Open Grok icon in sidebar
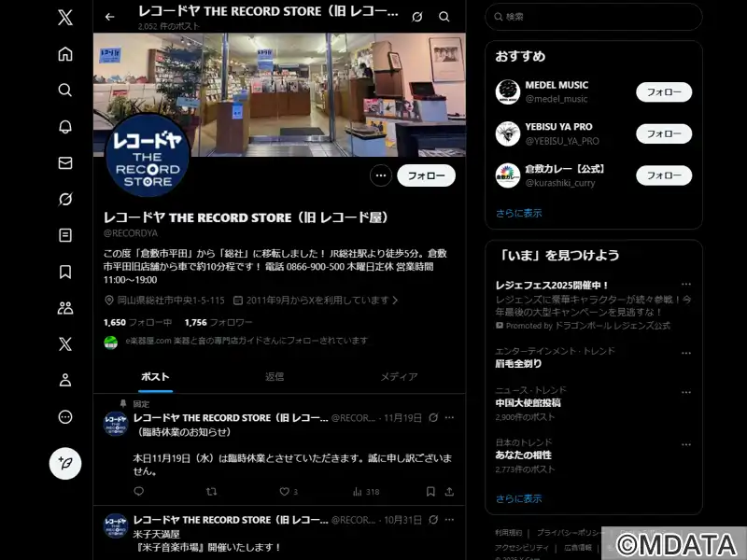Image resolution: width=747 pixels, height=560 pixels. point(65,199)
